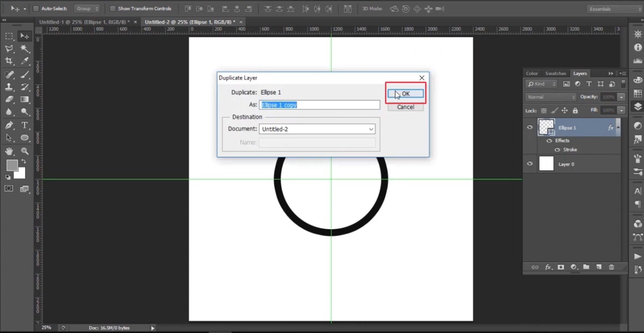The height and width of the screenshot is (333, 644).
Task: Select the Type tool
Action: [24, 125]
